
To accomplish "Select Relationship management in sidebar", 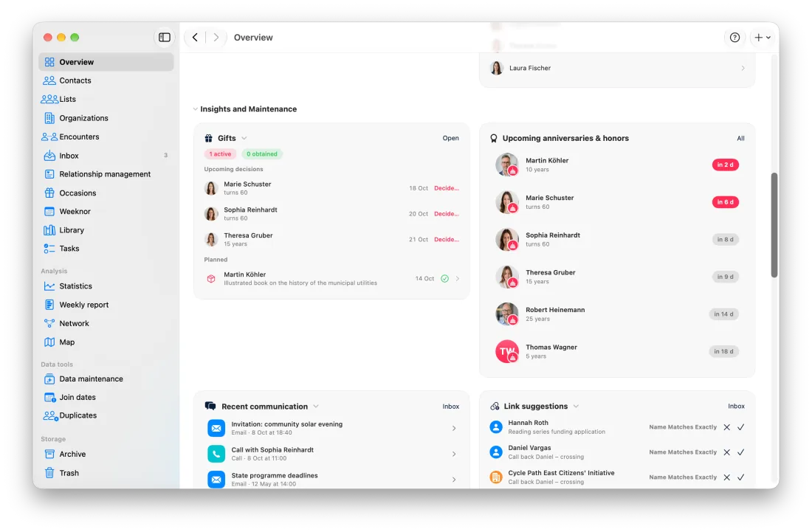I will tap(106, 174).
